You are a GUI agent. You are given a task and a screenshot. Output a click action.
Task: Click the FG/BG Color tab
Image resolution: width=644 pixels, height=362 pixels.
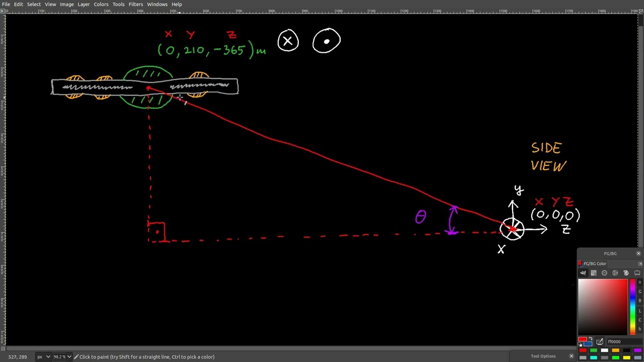point(592,263)
